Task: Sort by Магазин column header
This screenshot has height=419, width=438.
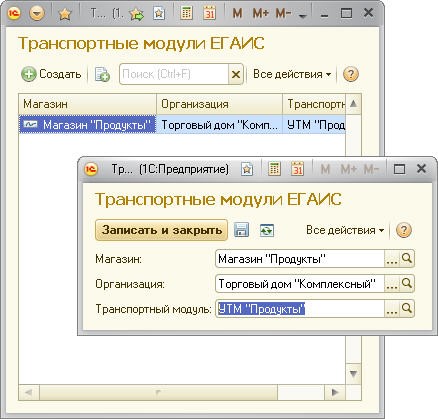Action: (87, 104)
